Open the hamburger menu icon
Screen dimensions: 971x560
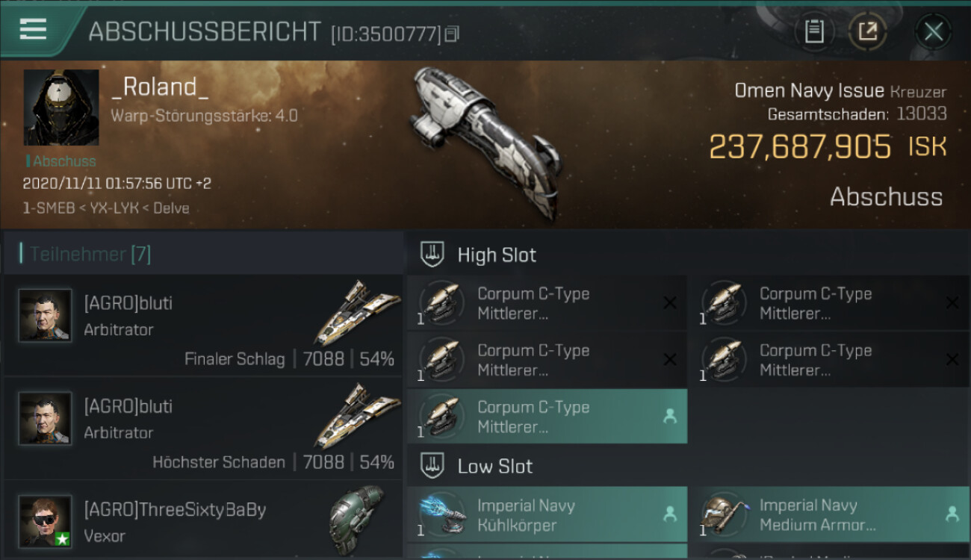coord(33,30)
